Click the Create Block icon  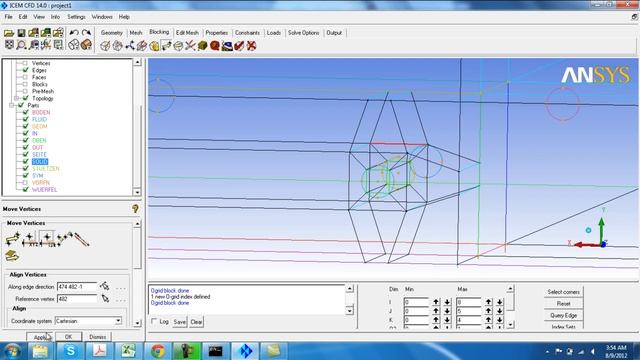105,46
